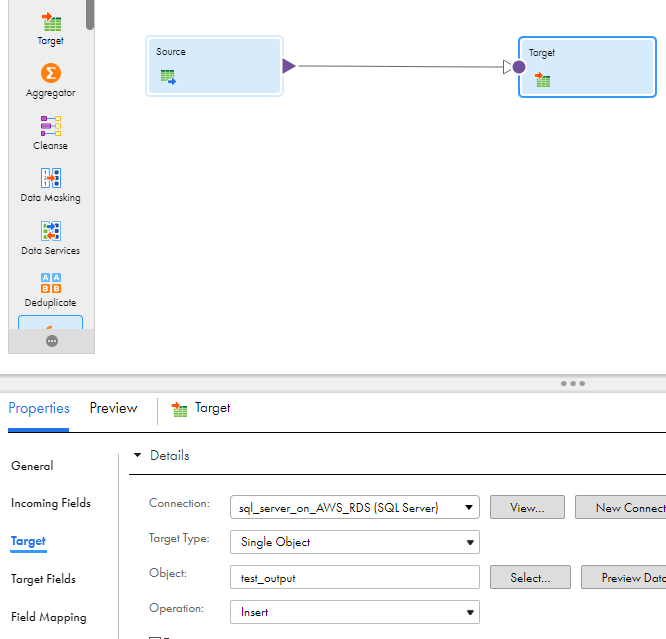Click the Target node input circle port

[x=519, y=67]
